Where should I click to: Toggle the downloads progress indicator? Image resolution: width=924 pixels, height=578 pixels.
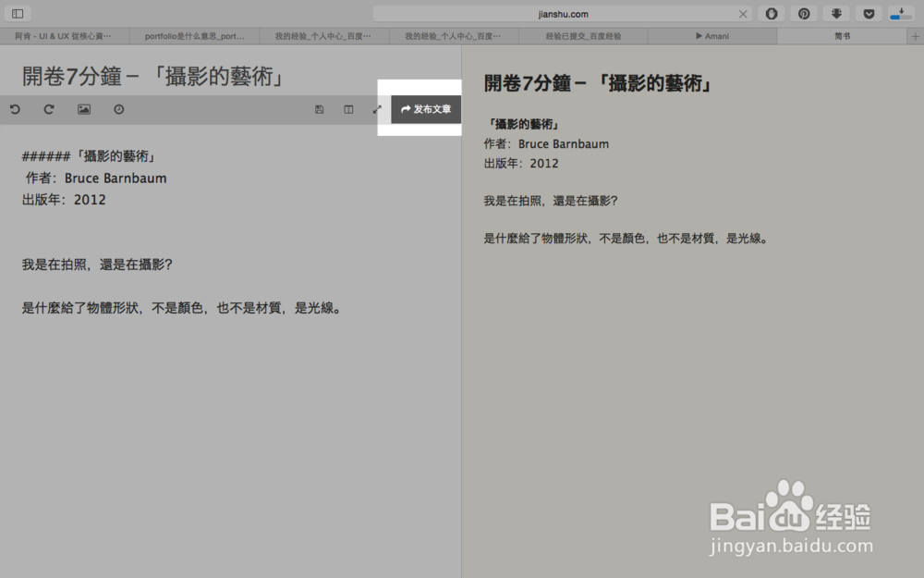pos(901,13)
